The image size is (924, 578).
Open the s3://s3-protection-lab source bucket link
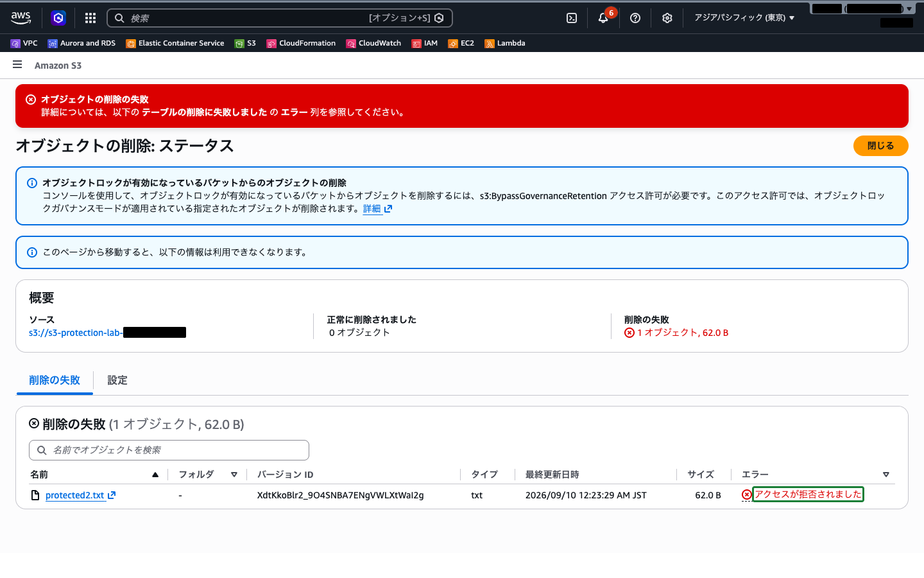point(107,333)
